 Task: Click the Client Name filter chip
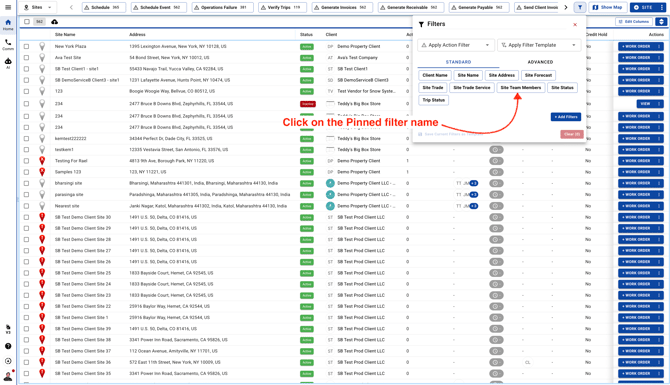[x=435, y=75]
